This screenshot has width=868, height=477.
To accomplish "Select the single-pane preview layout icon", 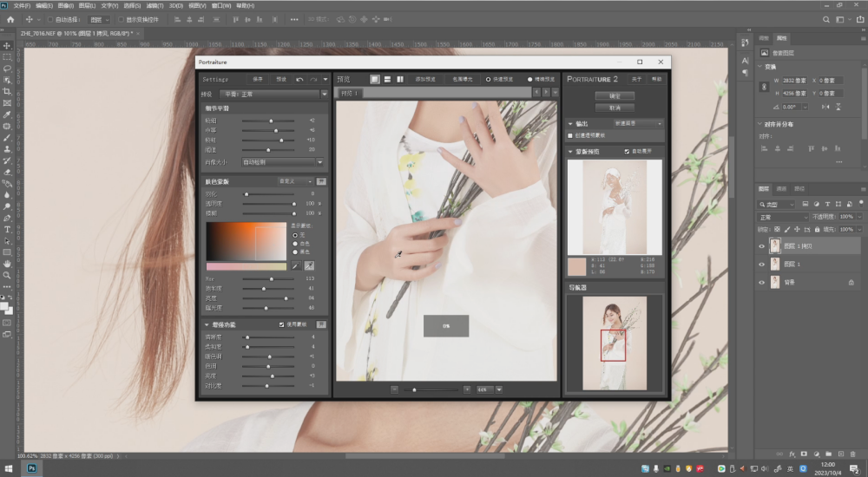I will [x=375, y=79].
